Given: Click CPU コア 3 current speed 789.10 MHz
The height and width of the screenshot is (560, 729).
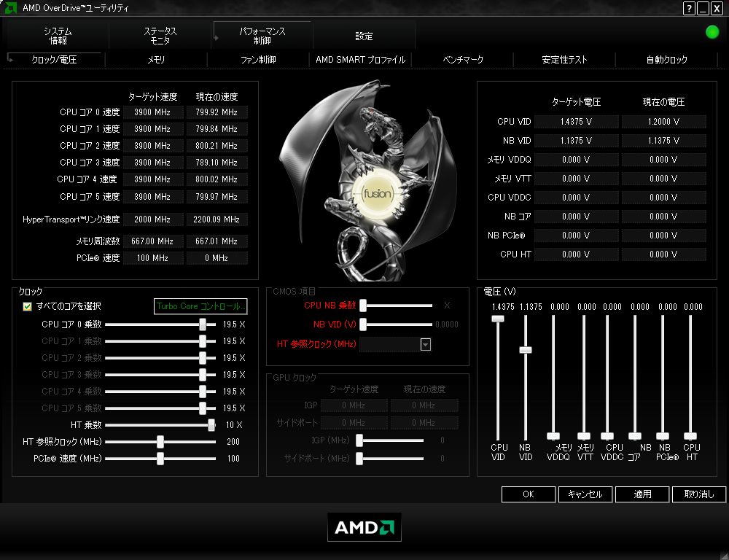Looking at the screenshot, I should pos(217,163).
